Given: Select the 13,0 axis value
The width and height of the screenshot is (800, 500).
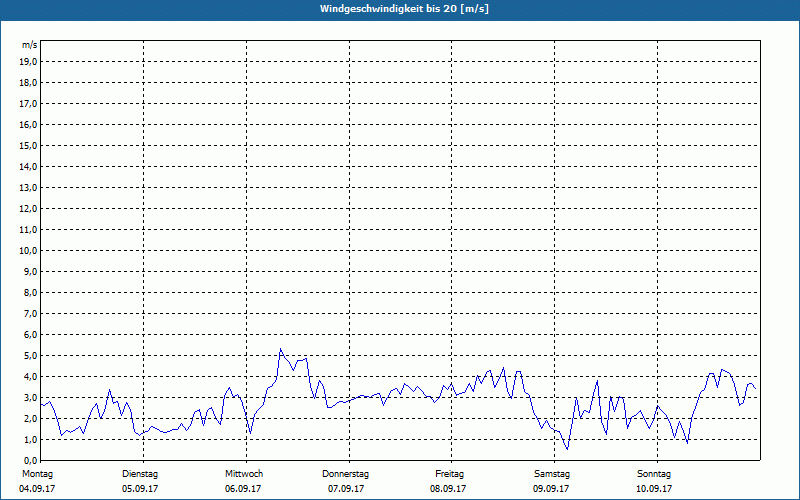Looking at the screenshot, I should (x=29, y=188).
